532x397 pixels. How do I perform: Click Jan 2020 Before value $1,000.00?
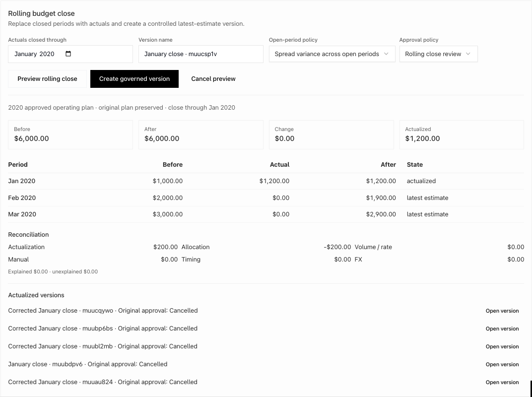click(x=168, y=181)
